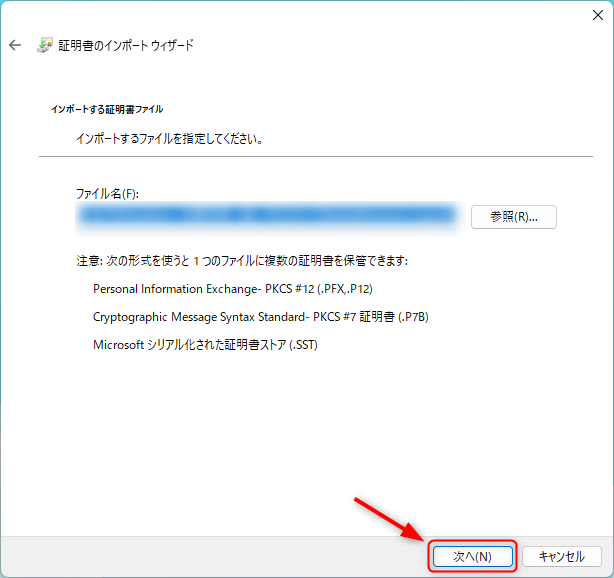
Task: Open the file browser with 参照(R)...
Action: (x=514, y=216)
